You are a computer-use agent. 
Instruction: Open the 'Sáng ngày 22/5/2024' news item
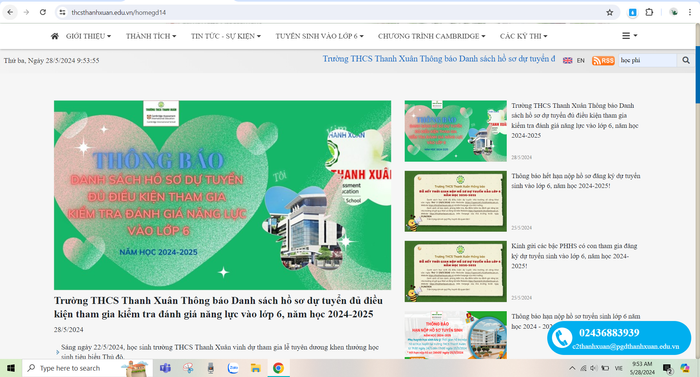(x=220, y=352)
